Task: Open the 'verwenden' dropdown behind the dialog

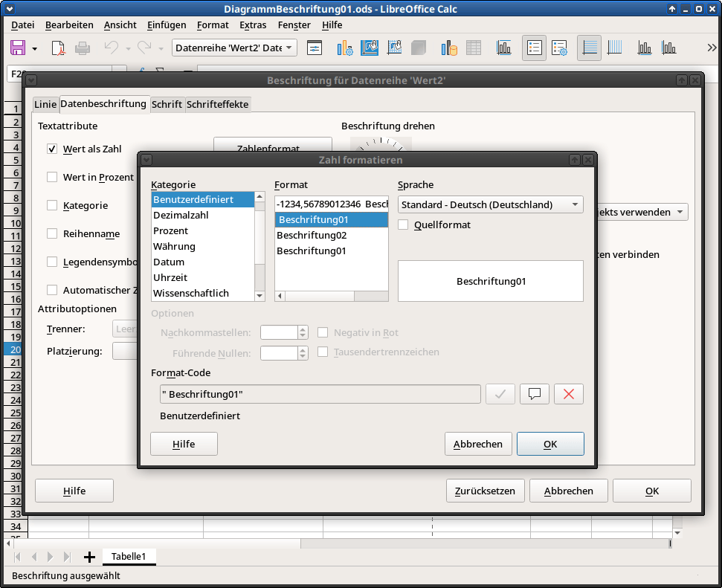Action: 642,212
